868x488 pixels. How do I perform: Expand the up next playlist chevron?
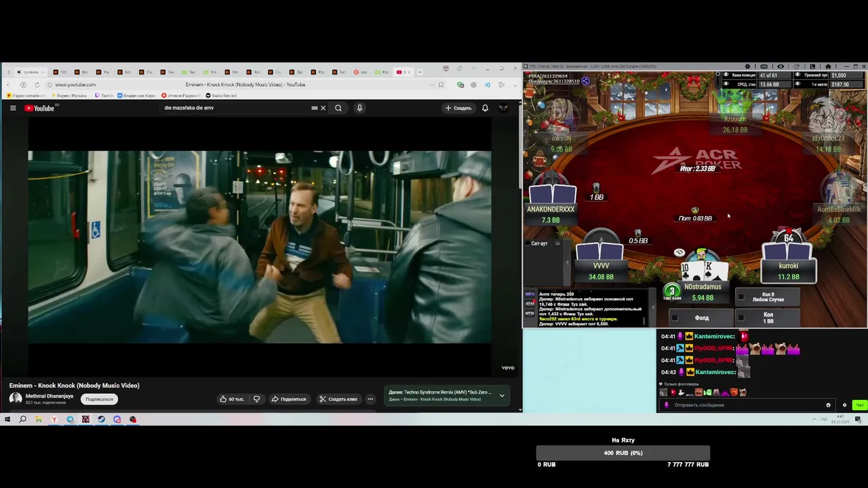[x=502, y=396]
